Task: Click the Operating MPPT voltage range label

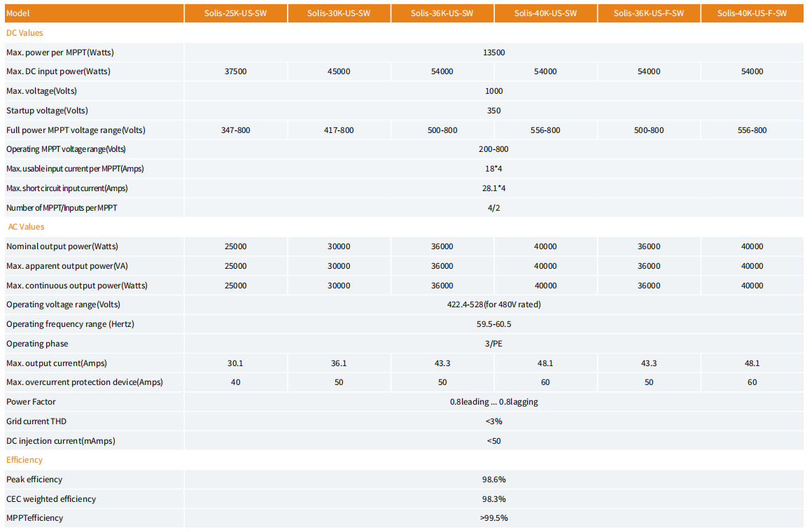Action: (66, 149)
